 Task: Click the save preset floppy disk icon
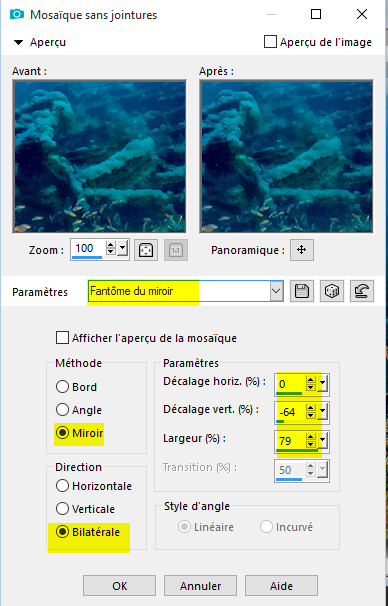pos(302,291)
